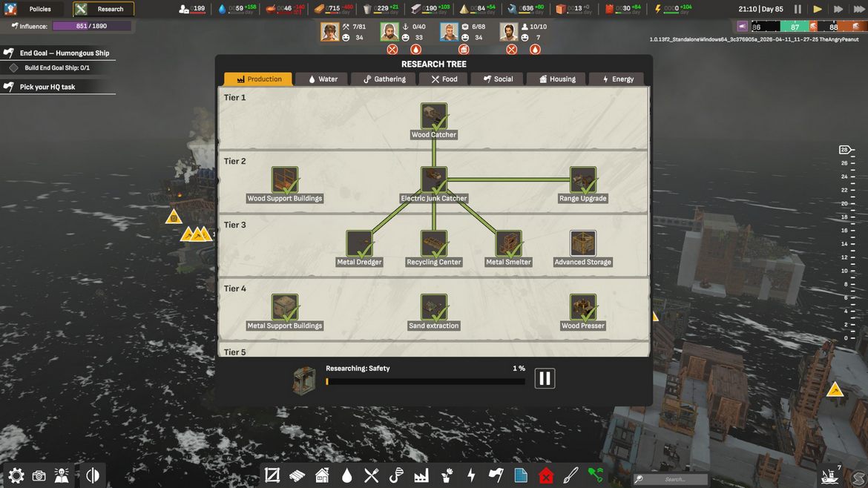Expand the Pick your HQ task entry

point(47,87)
